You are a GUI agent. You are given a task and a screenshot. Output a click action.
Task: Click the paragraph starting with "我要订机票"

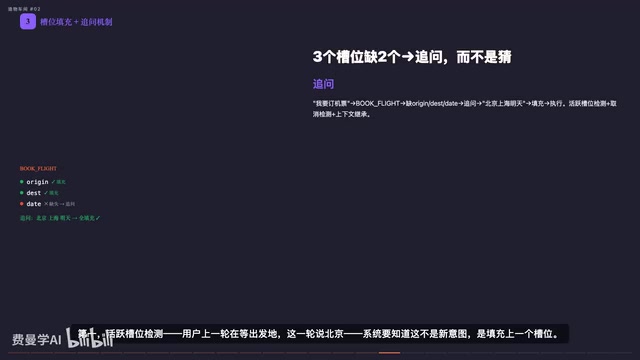pos(464,109)
